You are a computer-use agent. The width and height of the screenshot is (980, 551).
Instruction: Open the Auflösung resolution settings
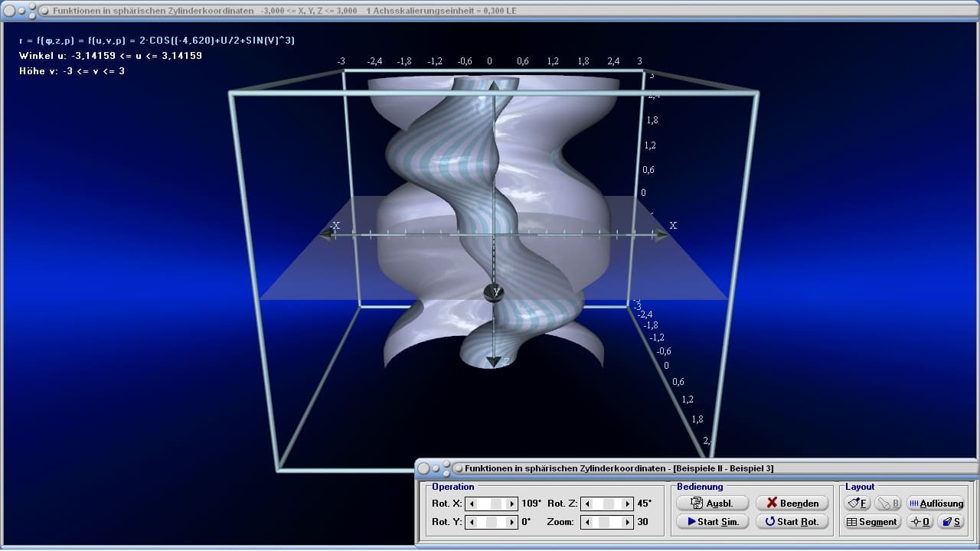[936, 503]
